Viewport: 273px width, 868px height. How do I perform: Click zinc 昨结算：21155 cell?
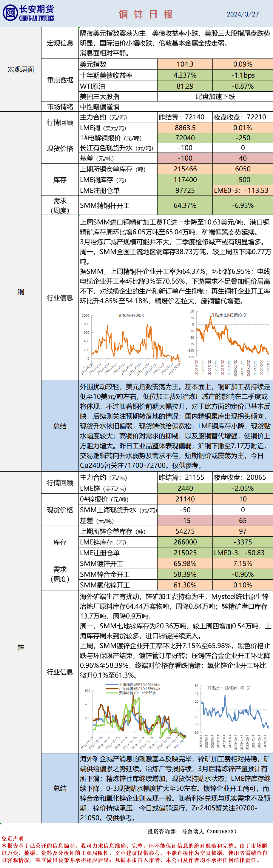[185, 477]
